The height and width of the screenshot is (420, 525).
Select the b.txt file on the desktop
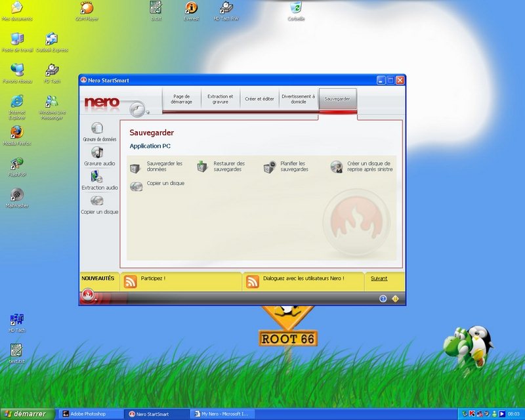[x=156, y=10]
